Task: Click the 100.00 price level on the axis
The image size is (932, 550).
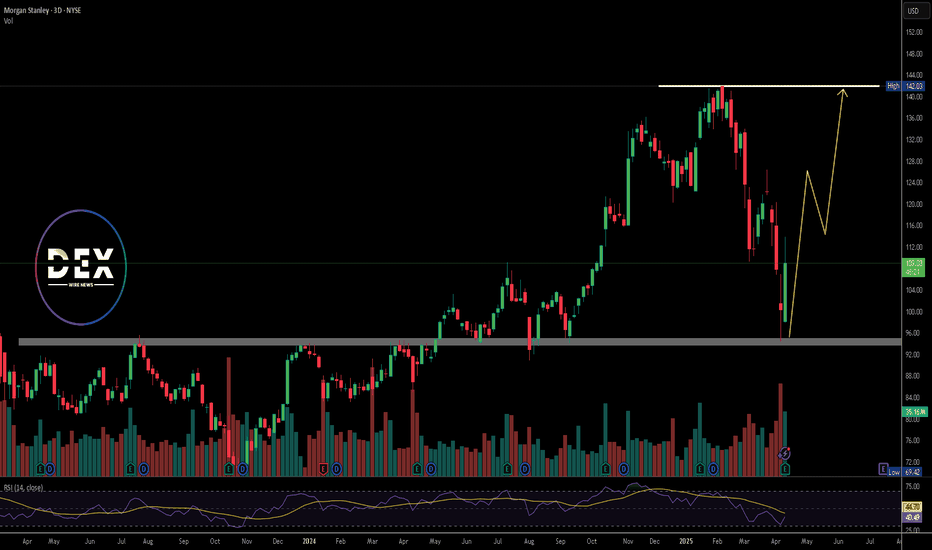Action: 914,312
